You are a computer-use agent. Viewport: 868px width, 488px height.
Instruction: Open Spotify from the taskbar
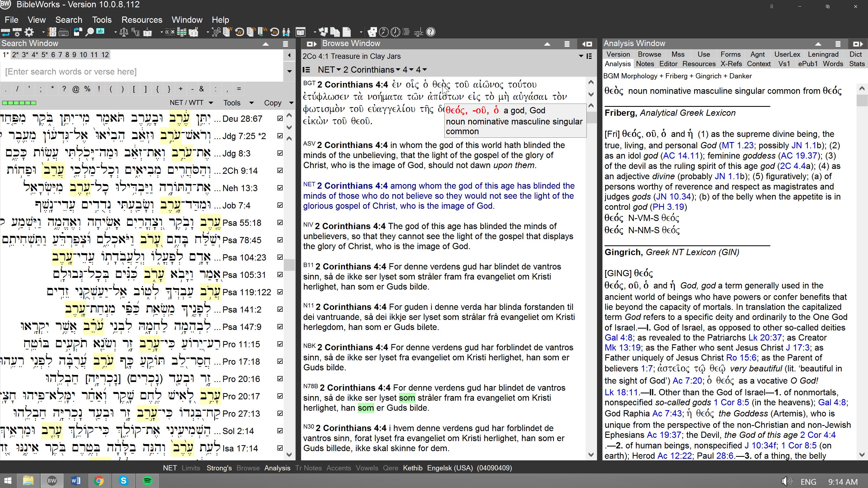point(147,481)
